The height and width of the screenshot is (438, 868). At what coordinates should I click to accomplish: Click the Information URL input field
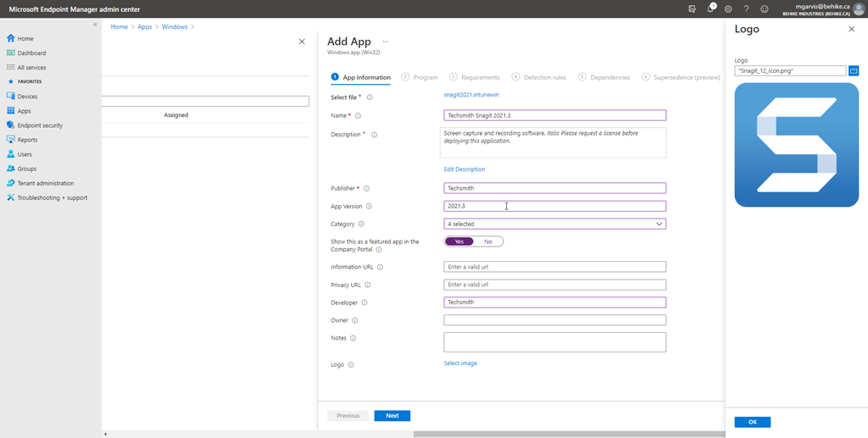pyautogui.click(x=554, y=267)
